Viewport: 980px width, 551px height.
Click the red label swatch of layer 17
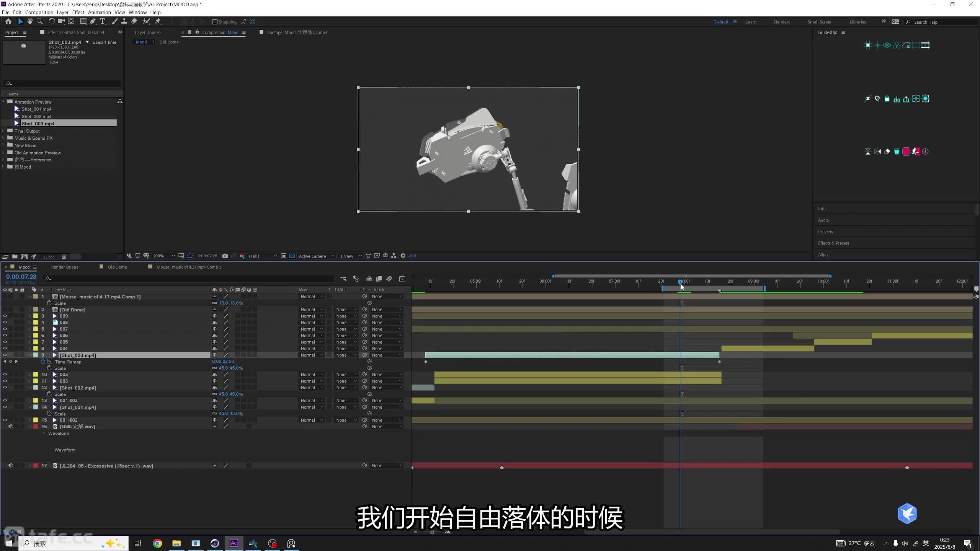click(36, 466)
